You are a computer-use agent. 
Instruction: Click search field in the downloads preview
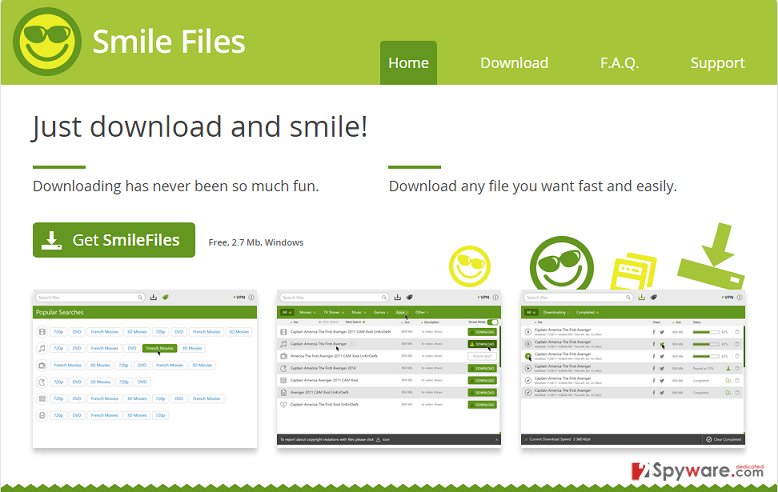point(578,298)
